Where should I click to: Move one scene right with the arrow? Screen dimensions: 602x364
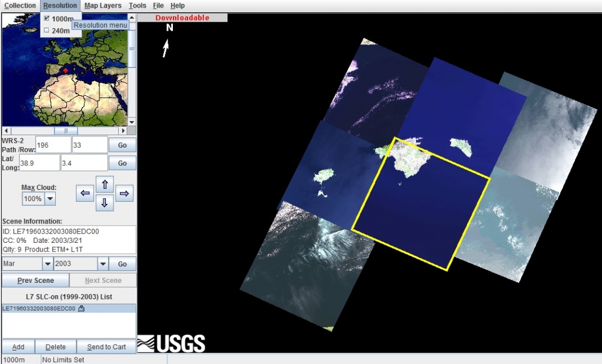pyautogui.click(x=124, y=193)
